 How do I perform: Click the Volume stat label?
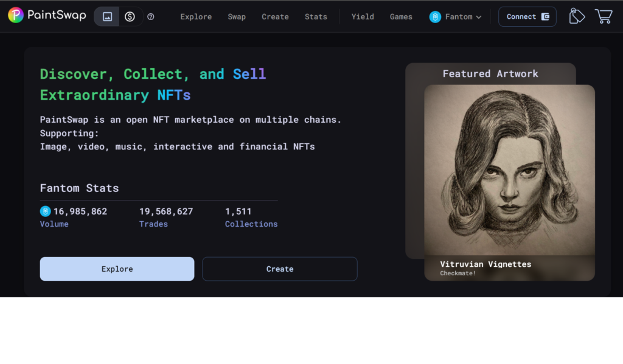(54, 224)
